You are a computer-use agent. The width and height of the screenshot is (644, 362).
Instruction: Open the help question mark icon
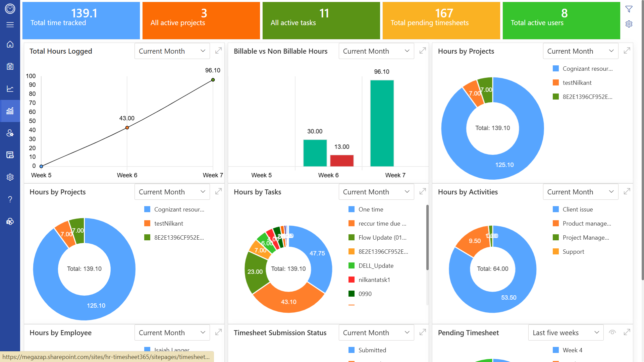click(10, 199)
